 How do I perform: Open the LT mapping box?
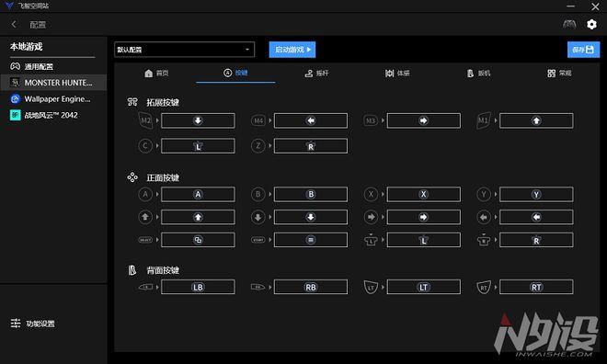[423, 287]
